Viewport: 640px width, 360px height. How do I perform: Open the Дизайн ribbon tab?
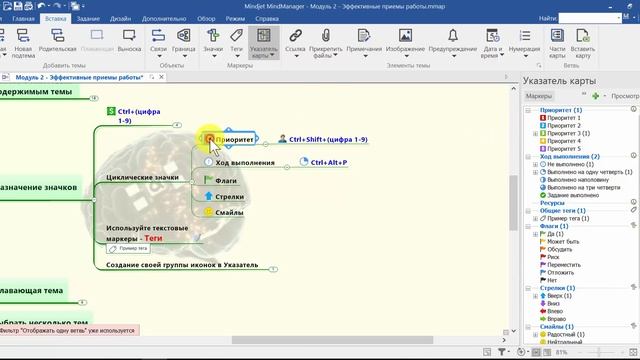[x=120, y=19]
